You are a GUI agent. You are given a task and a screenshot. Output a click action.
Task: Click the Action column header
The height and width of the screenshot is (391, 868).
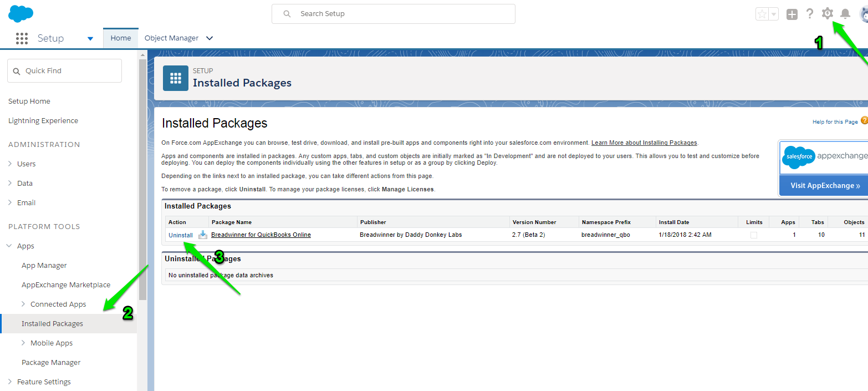click(177, 222)
